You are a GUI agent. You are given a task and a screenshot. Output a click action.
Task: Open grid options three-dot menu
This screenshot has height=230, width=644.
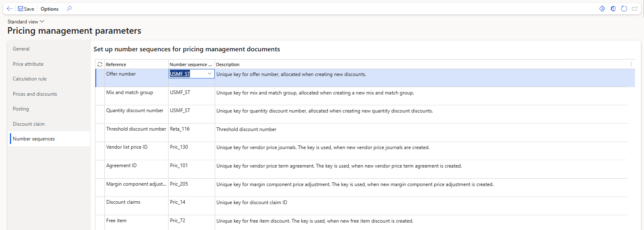[x=631, y=64]
